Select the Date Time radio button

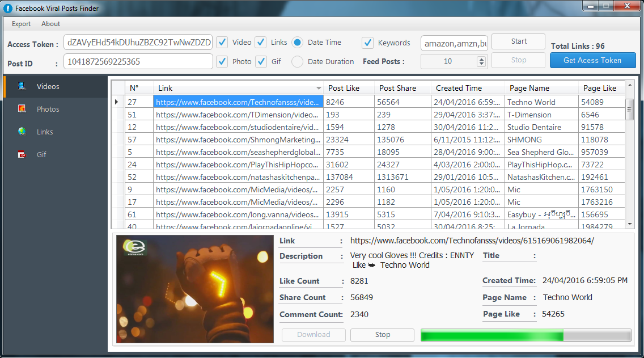[x=298, y=43]
